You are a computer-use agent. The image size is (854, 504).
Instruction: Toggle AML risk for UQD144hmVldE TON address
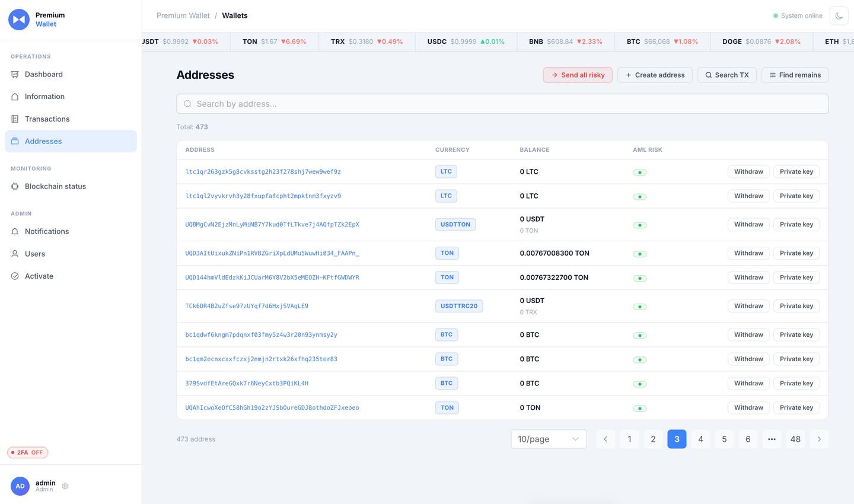[640, 278]
